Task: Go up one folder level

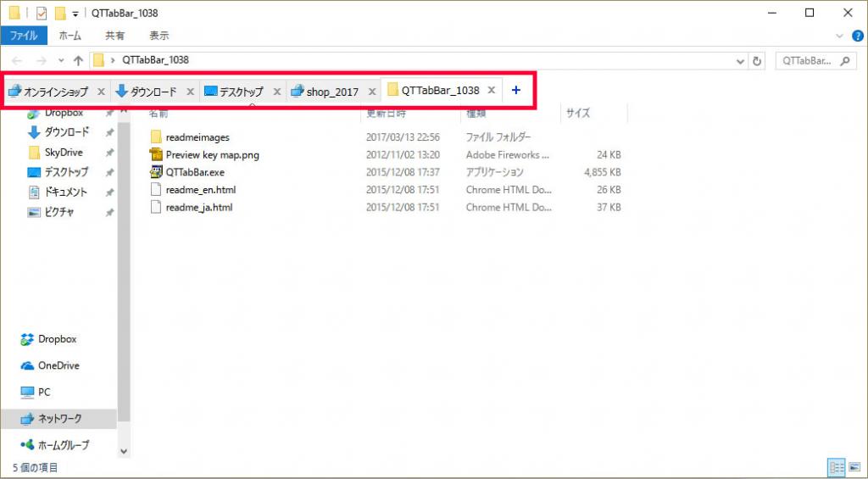Action: tap(78, 61)
